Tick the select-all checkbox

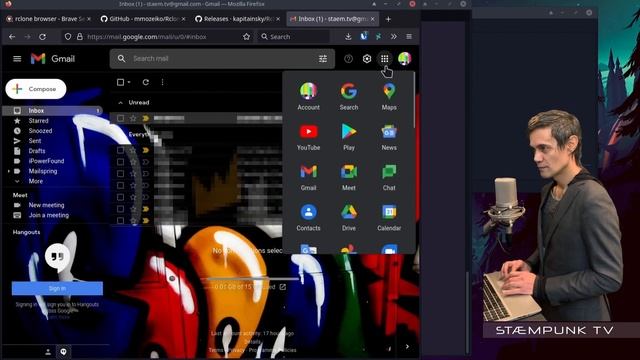click(120, 82)
